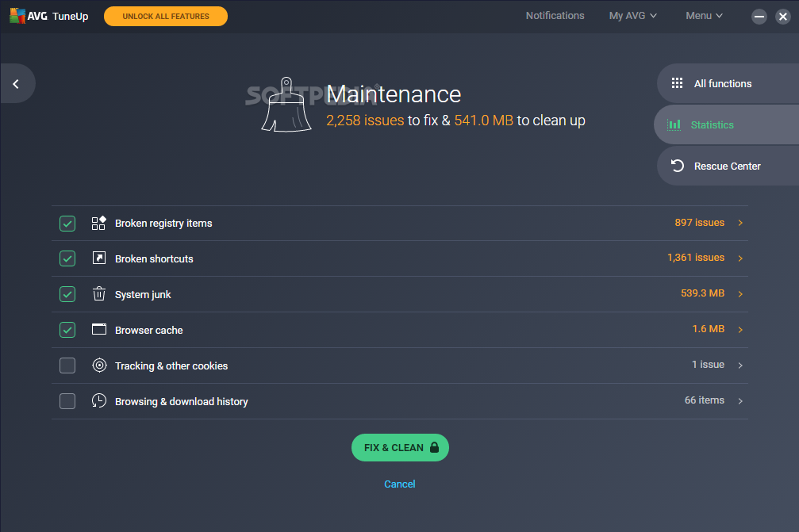
Task: Click the Browser cache icon
Action: pos(98,329)
